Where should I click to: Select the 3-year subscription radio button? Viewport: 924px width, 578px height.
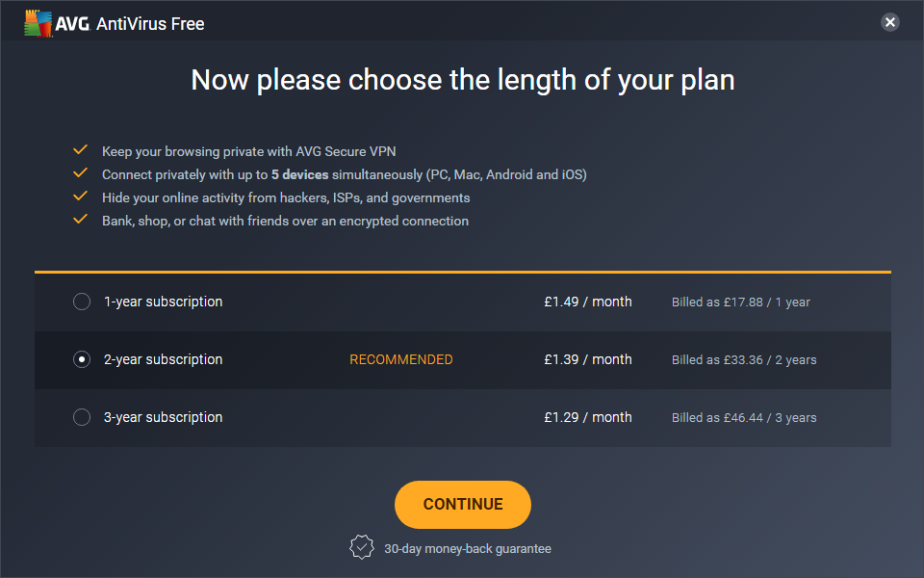point(82,417)
